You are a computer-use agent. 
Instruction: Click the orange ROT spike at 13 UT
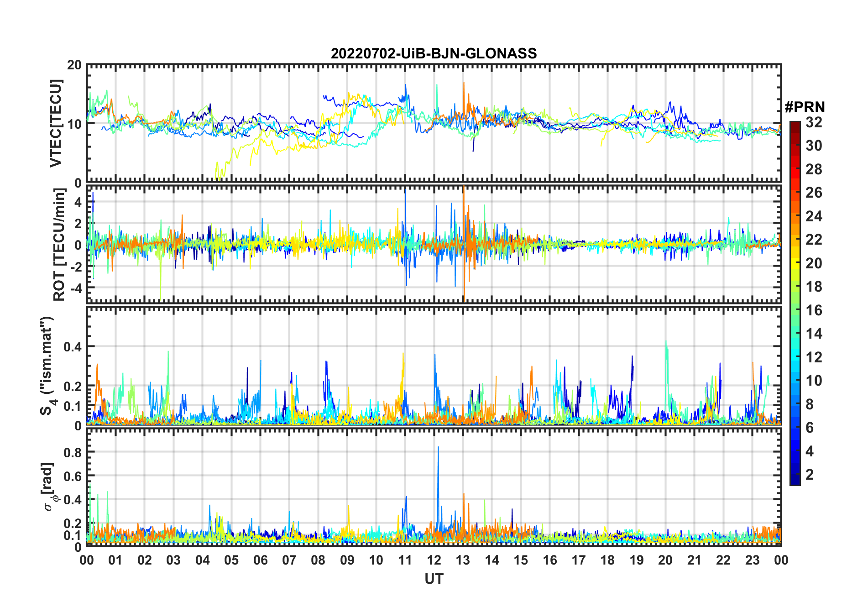pos(464,243)
